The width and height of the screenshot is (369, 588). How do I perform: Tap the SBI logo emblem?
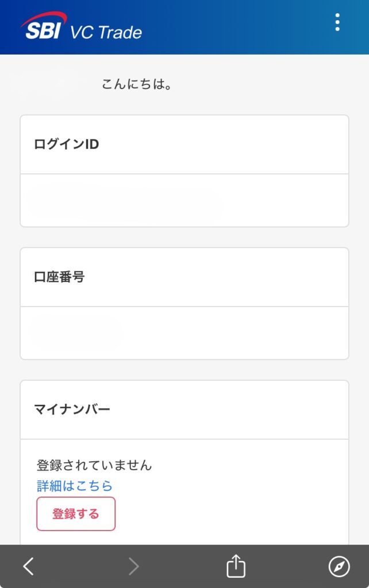pyautogui.click(x=43, y=26)
